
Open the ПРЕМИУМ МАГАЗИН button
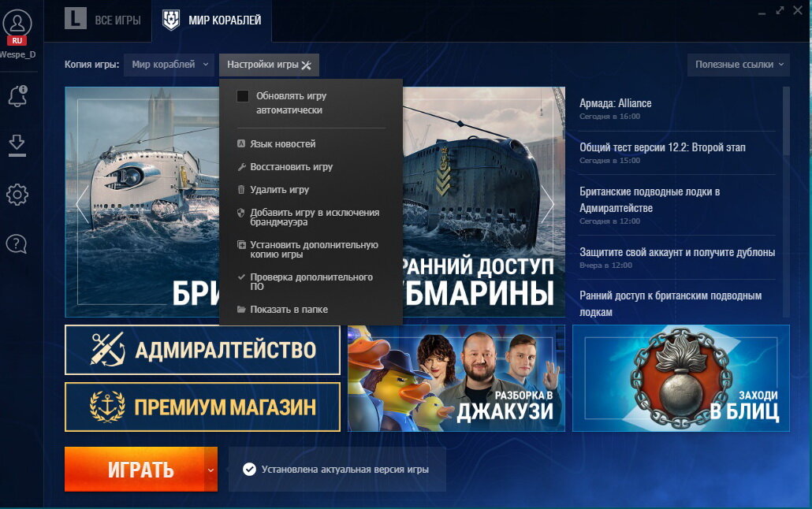[x=203, y=407]
